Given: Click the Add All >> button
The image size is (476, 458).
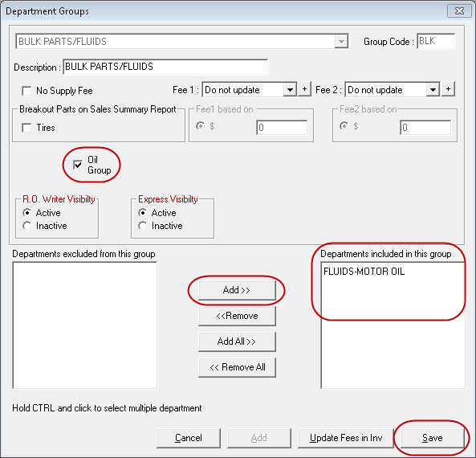Looking at the screenshot, I should 237,341.
